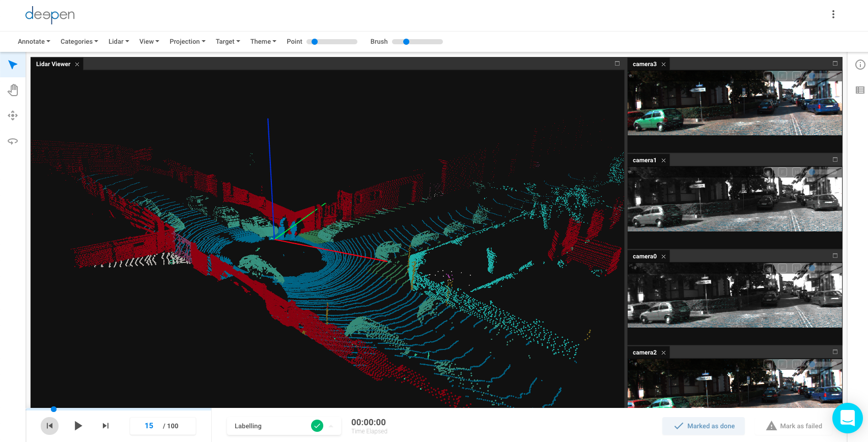Open the info panel icon
Screen dimensions: 868x442
[860, 65]
